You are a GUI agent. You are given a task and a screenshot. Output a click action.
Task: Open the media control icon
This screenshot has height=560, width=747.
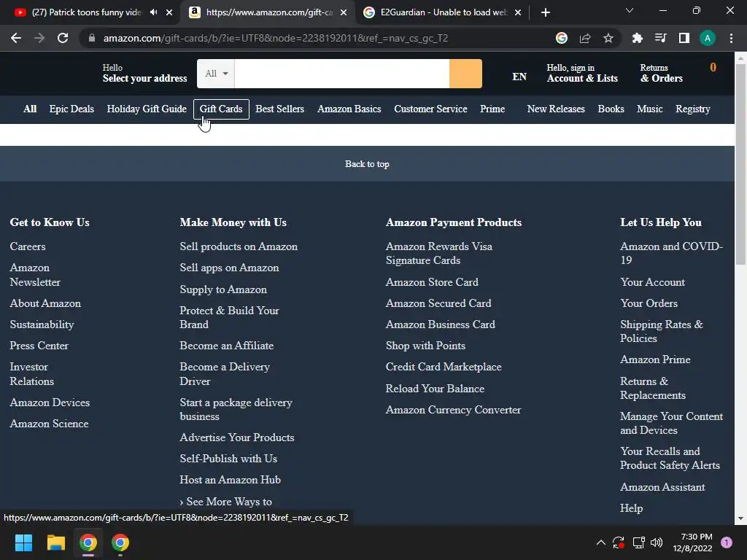point(660,38)
